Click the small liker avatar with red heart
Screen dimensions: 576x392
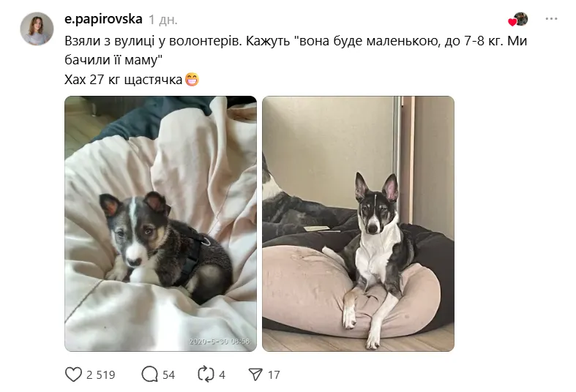520,19
